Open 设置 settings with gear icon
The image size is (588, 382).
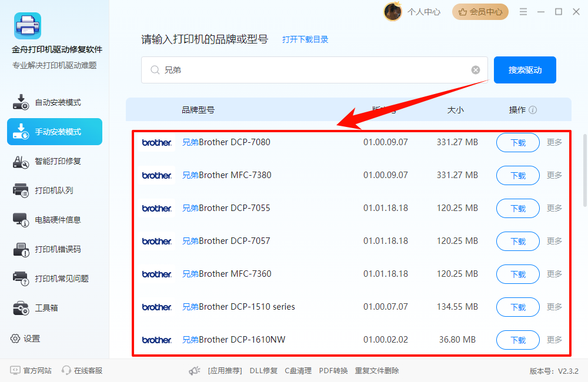pos(25,339)
